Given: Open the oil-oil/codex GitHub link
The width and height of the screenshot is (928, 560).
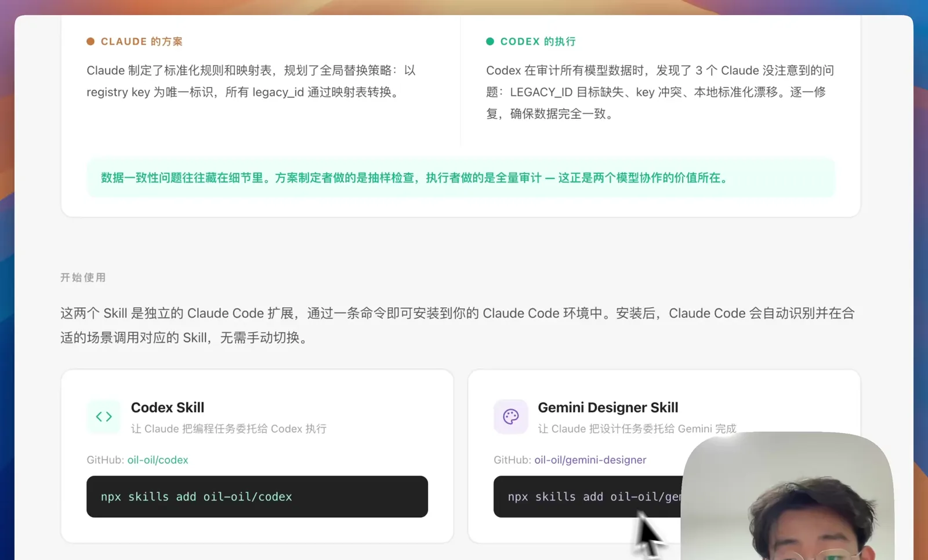Looking at the screenshot, I should 158,460.
